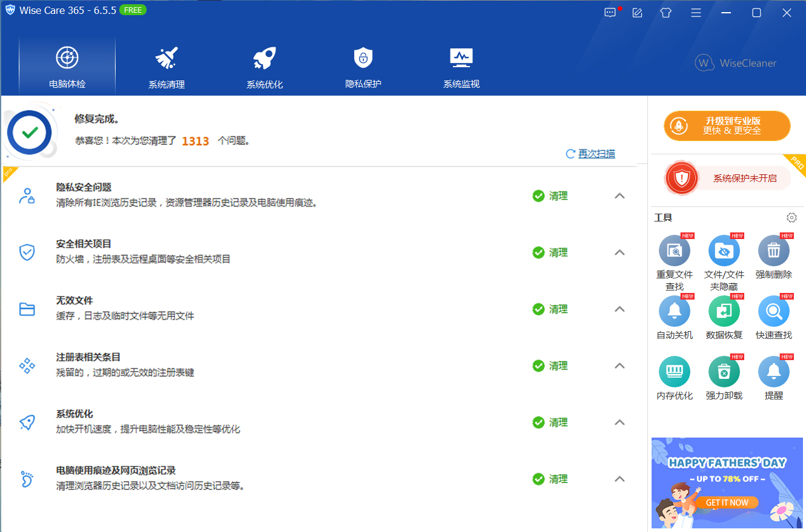Click 清理 status on 系统优化 row
Screen dimensions: 806x532
point(558,422)
